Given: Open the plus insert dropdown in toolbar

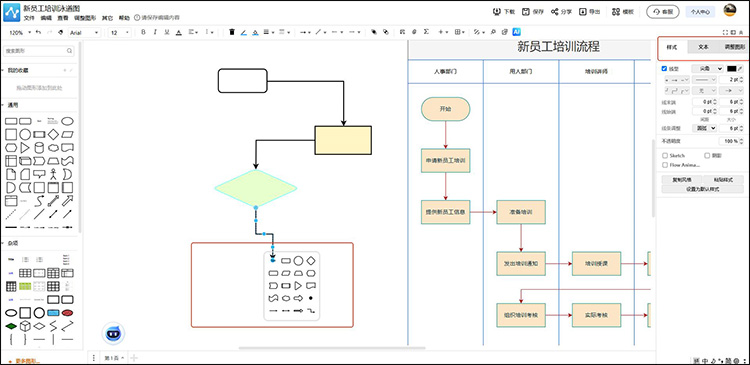Looking at the screenshot, I should coord(443,33).
